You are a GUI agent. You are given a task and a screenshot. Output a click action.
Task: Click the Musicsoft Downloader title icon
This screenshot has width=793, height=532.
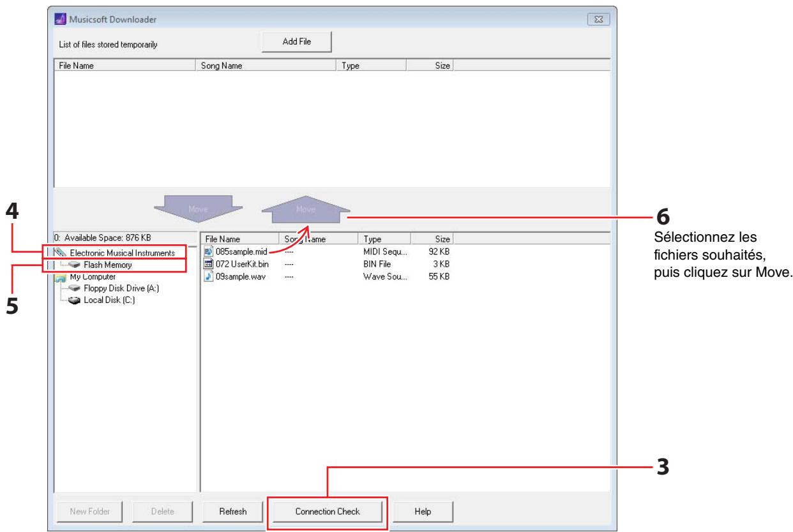(x=61, y=19)
